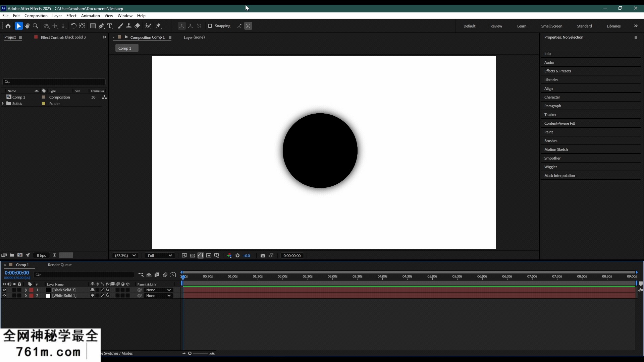This screenshot has width=644, height=362.
Task: Select the Zoom tool magnifier
Action: click(x=36, y=26)
